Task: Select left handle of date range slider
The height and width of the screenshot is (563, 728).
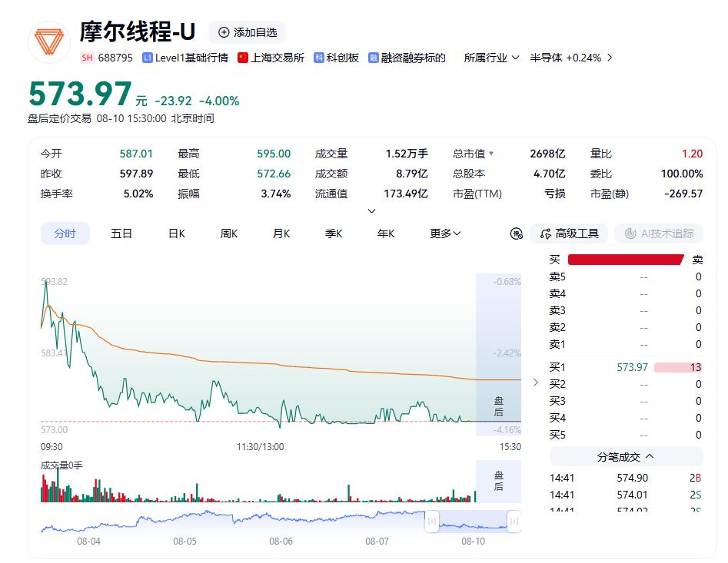Action: pos(432,522)
